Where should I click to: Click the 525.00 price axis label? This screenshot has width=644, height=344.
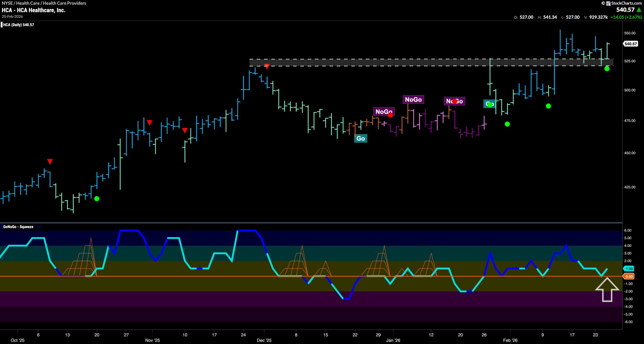630,61
